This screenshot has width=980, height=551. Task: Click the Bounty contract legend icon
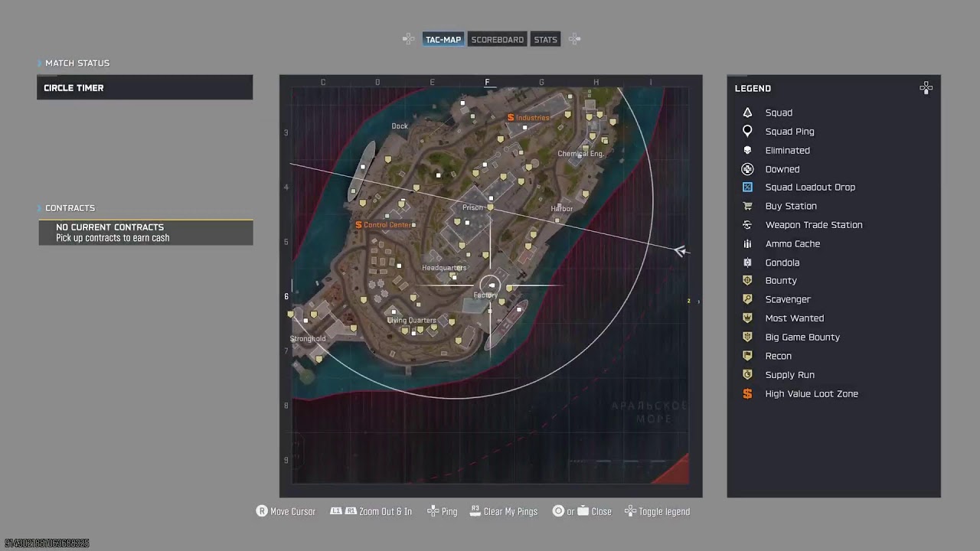tap(747, 281)
